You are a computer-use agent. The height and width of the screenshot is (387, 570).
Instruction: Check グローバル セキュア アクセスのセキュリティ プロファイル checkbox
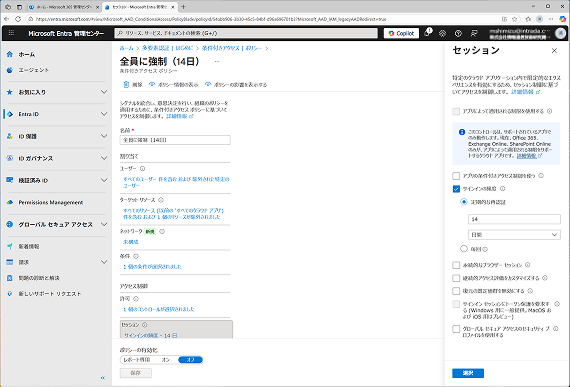(456, 329)
